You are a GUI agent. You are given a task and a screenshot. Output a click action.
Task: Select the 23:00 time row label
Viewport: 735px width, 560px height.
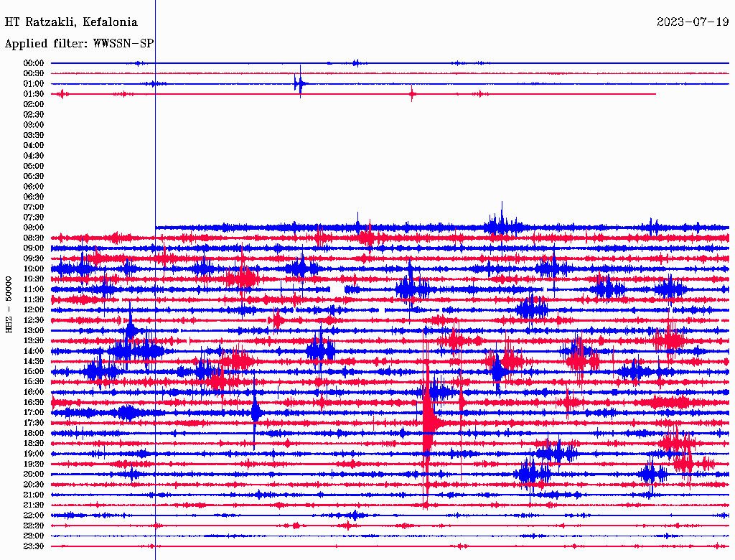click(34, 536)
